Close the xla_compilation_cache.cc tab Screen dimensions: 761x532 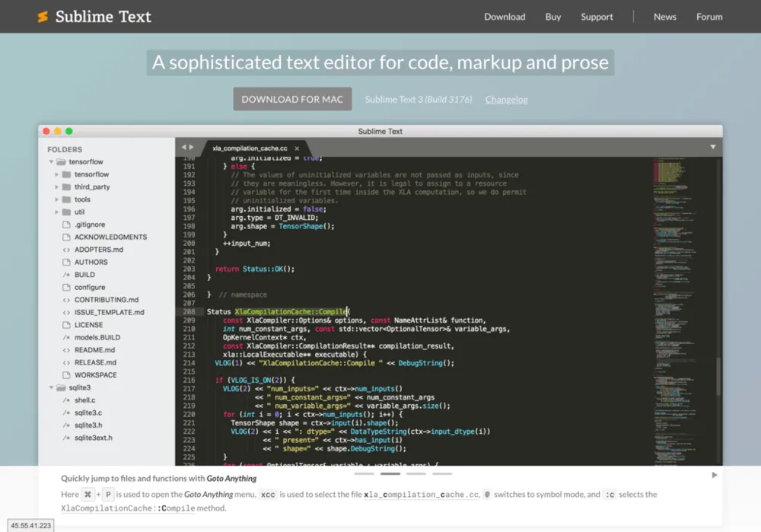click(297, 148)
